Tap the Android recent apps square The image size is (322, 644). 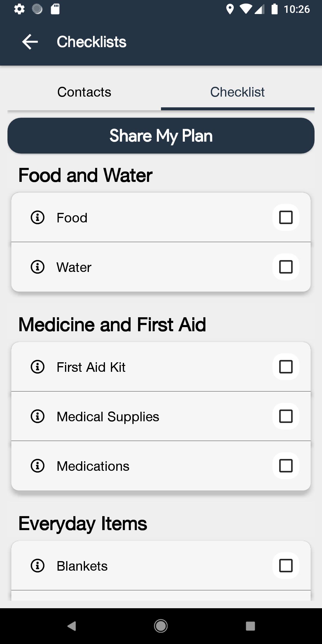250,626
